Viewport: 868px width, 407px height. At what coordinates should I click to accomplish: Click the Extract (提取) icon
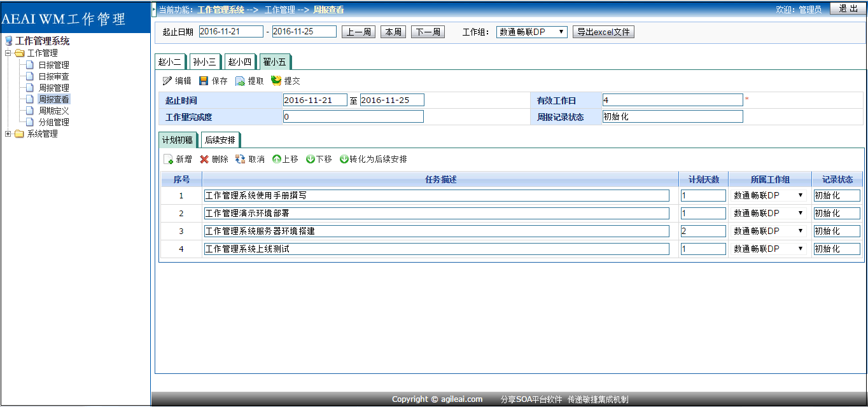240,81
